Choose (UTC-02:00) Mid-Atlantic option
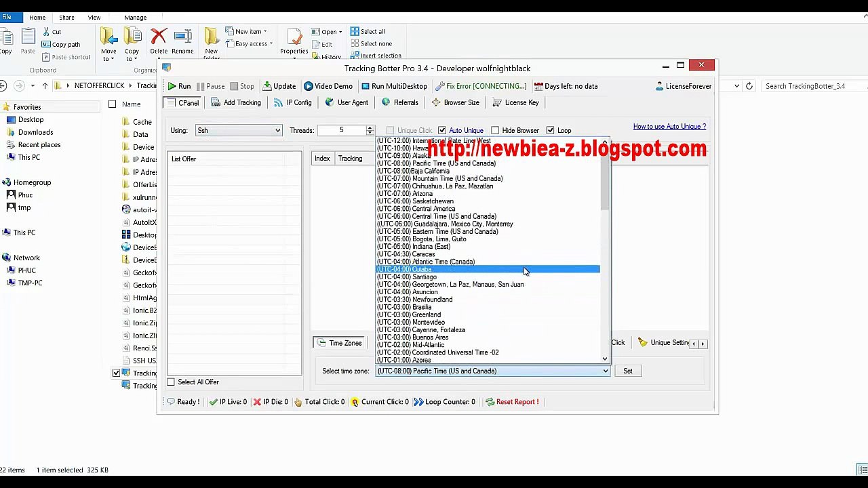 (x=488, y=345)
